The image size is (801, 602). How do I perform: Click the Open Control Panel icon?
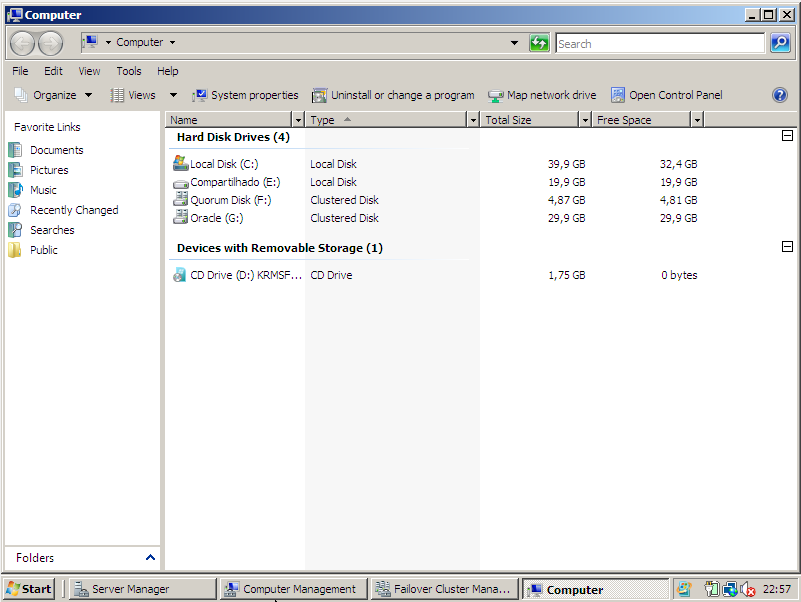click(x=618, y=95)
